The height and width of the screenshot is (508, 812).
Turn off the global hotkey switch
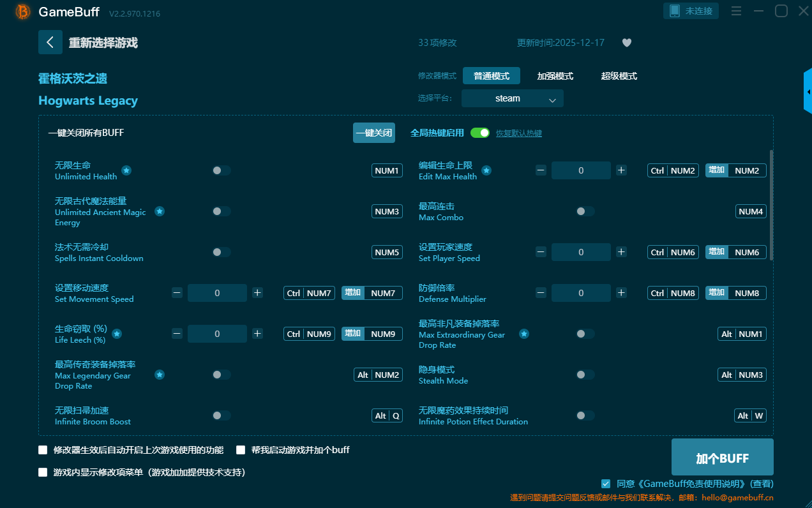480,133
